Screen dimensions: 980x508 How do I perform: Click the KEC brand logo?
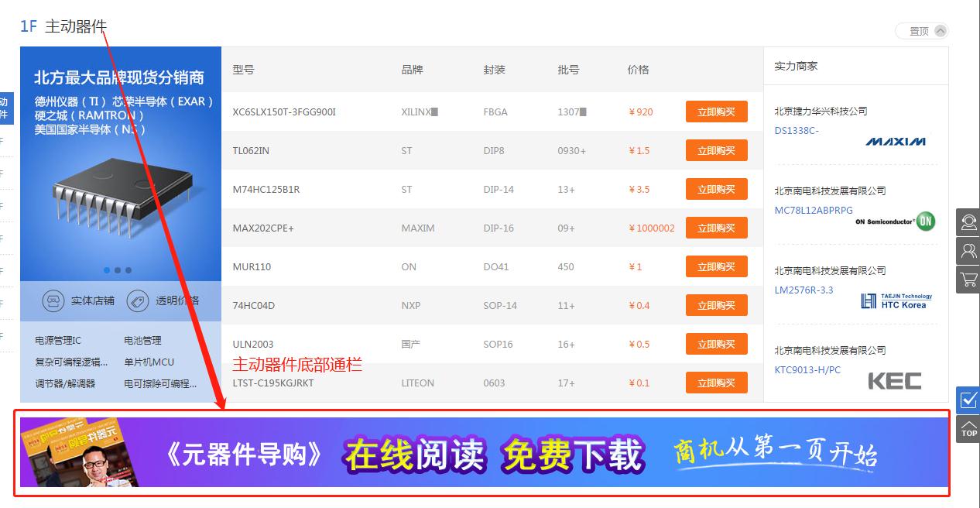pyautogui.click(x=895, y=380)
